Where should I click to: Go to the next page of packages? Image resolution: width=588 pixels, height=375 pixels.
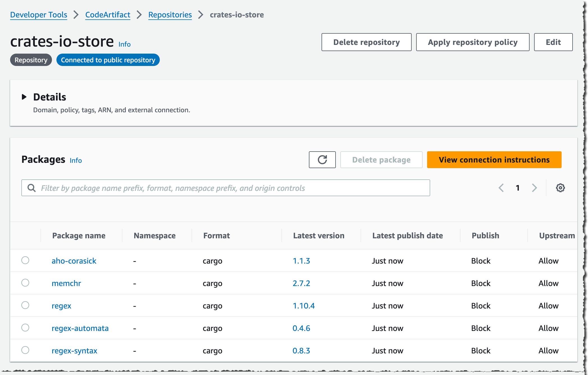[x=534, y=188]
